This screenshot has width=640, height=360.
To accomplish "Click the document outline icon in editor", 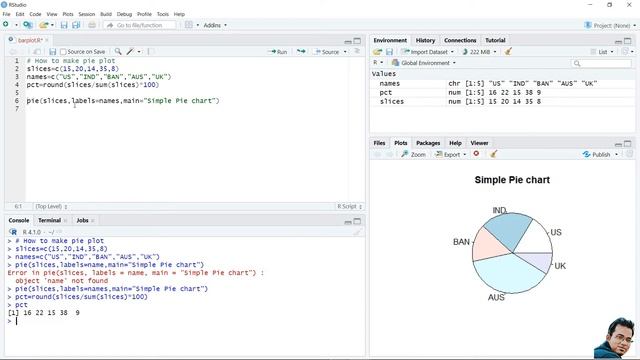I will click(x=357, y=51).
